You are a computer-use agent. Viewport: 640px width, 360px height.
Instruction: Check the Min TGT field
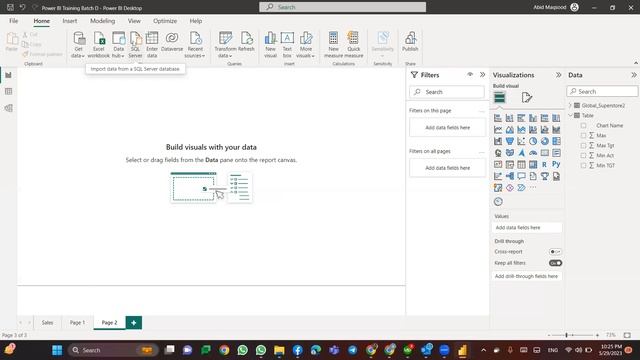(583, 165)
